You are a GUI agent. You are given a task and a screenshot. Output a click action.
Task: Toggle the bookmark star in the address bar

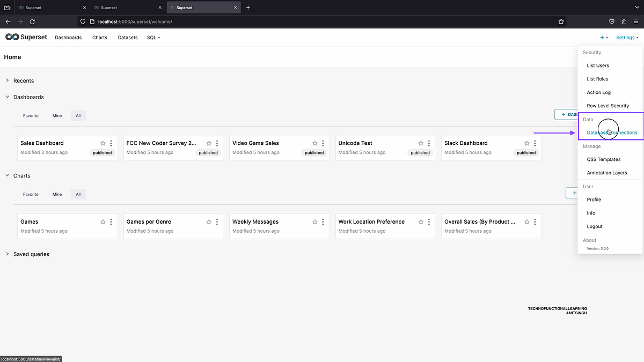point(561,21)
